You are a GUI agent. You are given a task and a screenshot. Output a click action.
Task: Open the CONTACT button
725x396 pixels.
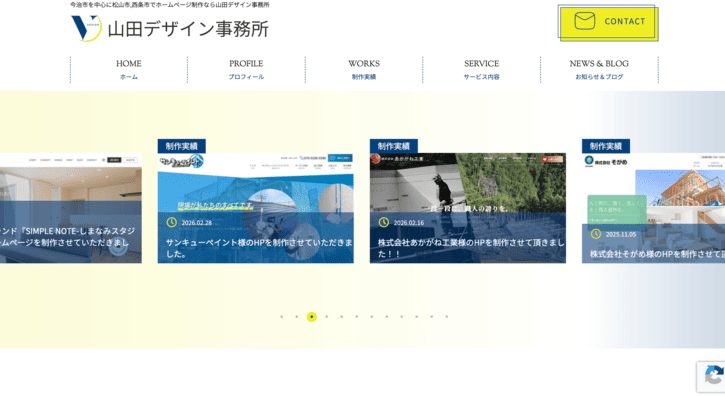[x=608, y=23]
